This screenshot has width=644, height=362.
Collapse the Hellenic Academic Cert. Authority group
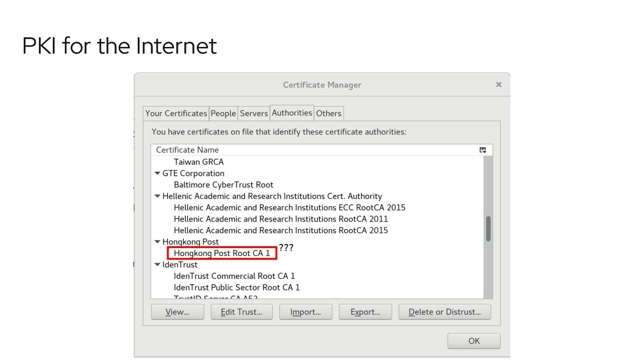157,196
